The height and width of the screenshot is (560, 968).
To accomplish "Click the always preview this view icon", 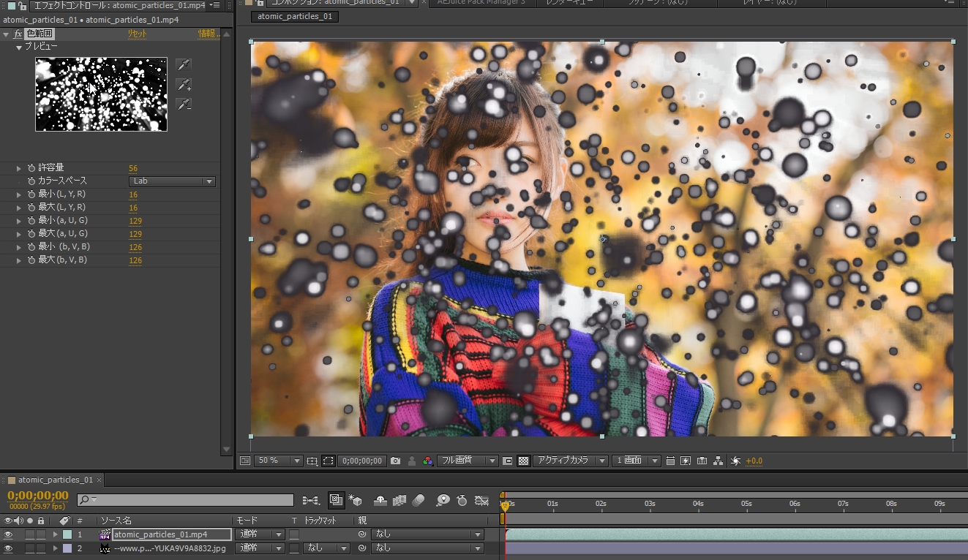I will point(245,461).
